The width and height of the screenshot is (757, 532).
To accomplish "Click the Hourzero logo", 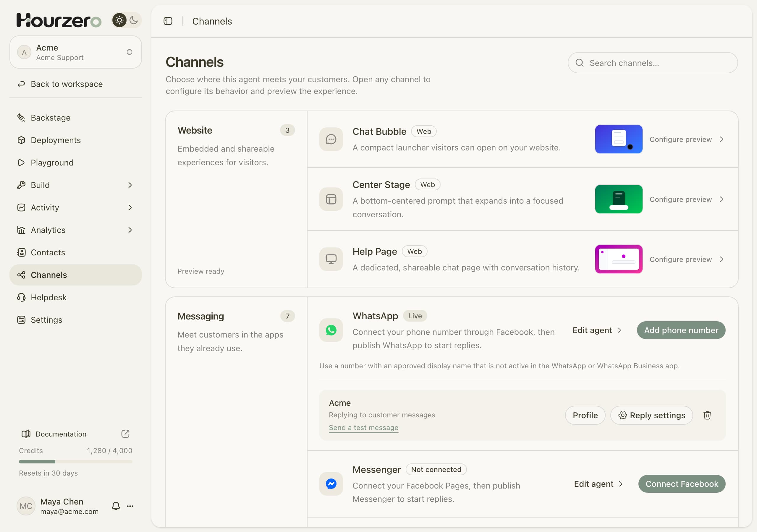I will pos(59,20).
